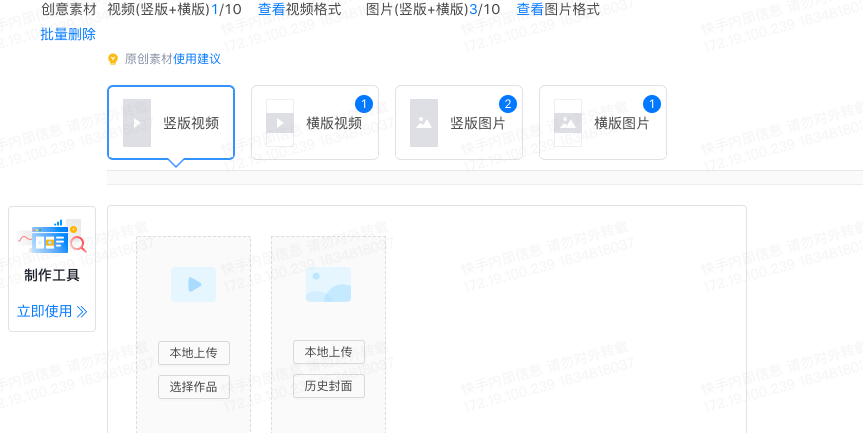Click the 图片(竖版+横版)3/10 counter
Viewport: 863px width, 437px height.
tap(433, 9)
